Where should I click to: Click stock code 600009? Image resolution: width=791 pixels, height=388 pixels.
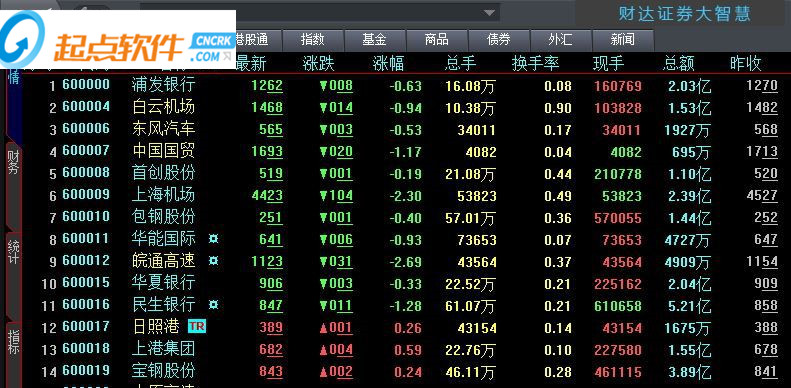click(86, 194)
